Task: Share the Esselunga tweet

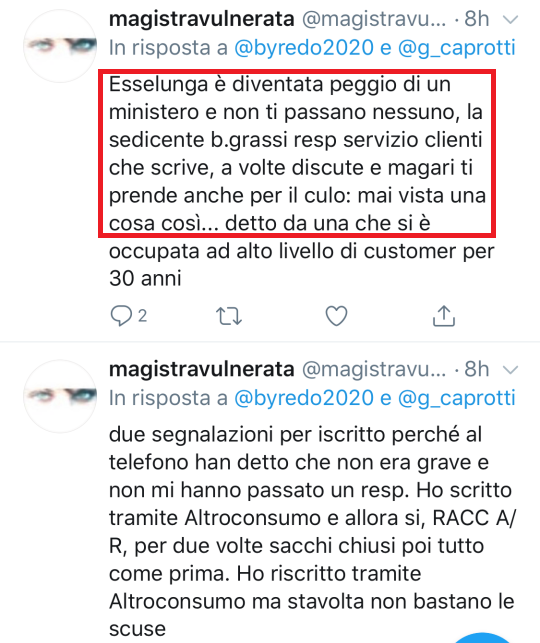Action: (444, 316)
